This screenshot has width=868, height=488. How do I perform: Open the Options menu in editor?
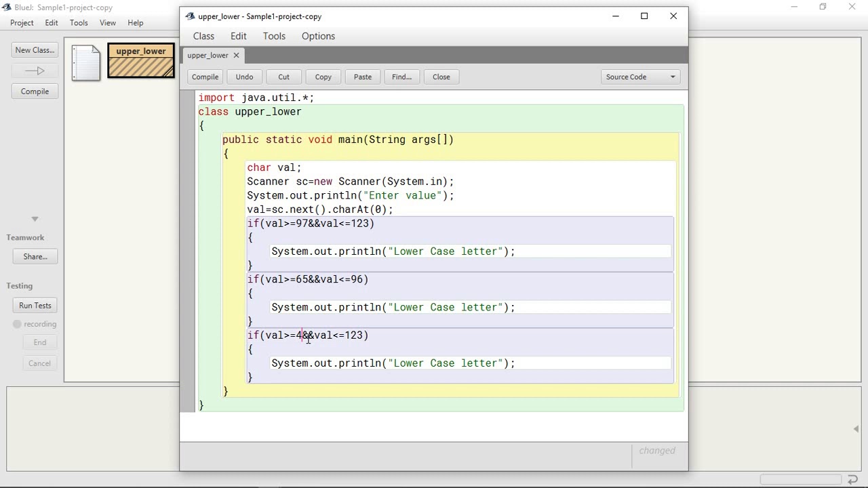[318, 36]
